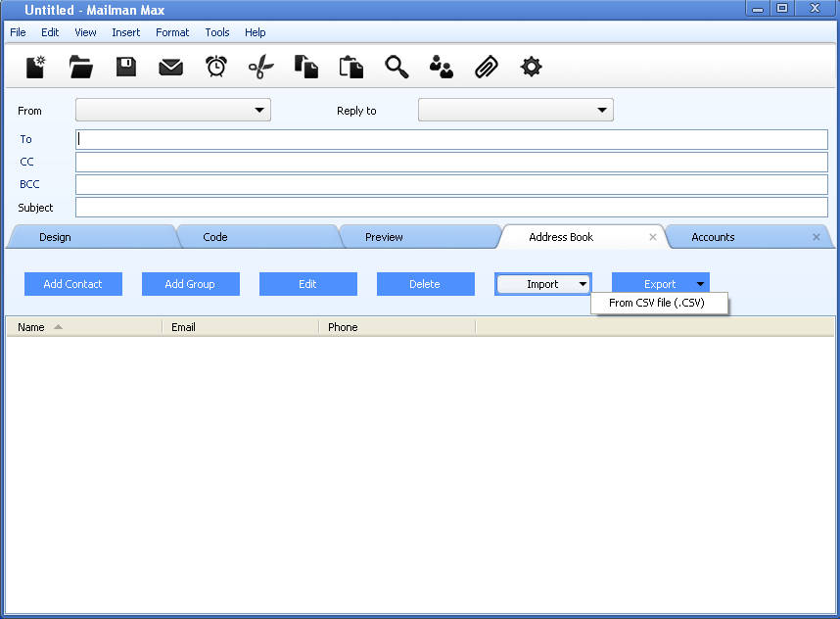The height and width of the screenshot is (619, 840).
Task: Click the CC label link
Action: coord(26,162)
